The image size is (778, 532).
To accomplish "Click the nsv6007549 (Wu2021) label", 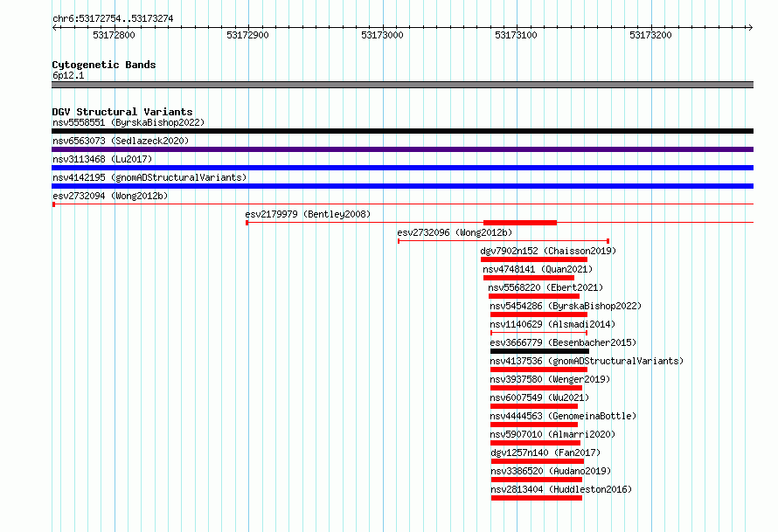I will [x=539, y=397].
